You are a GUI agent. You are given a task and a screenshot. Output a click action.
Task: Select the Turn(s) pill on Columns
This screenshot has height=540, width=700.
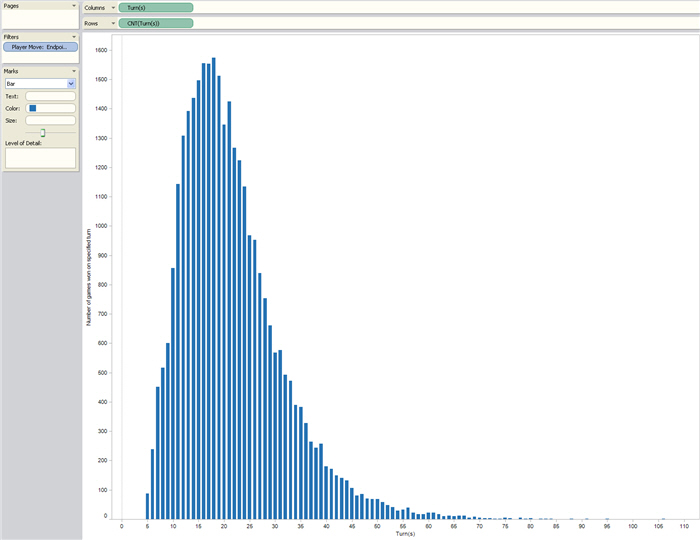click(x=156, y=8)
